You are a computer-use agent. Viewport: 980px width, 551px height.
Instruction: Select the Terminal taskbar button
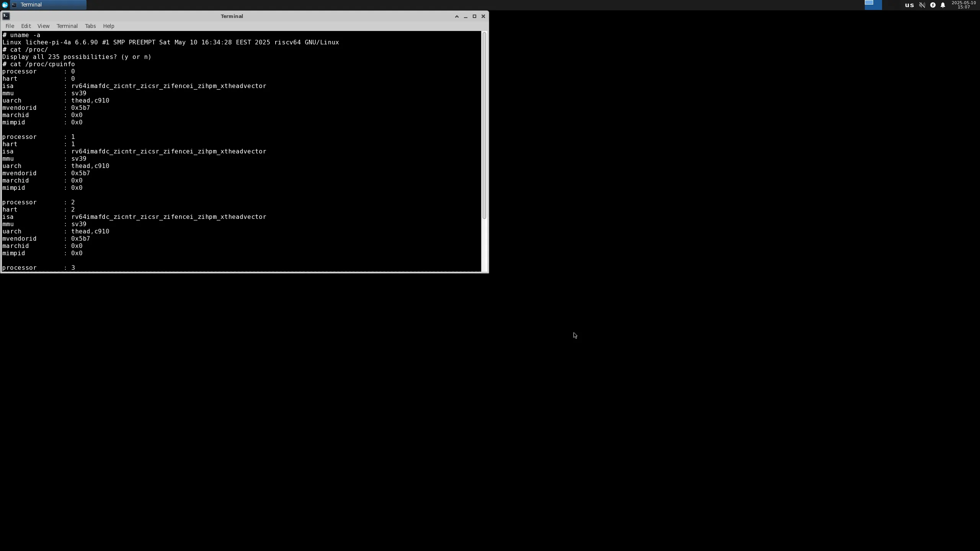pos(48,5)
